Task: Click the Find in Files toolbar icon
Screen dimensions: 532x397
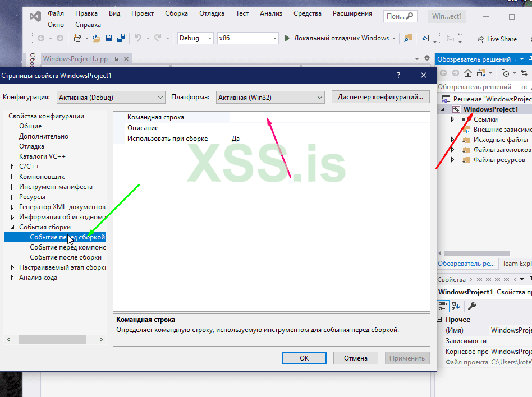Action: point(408,38)
